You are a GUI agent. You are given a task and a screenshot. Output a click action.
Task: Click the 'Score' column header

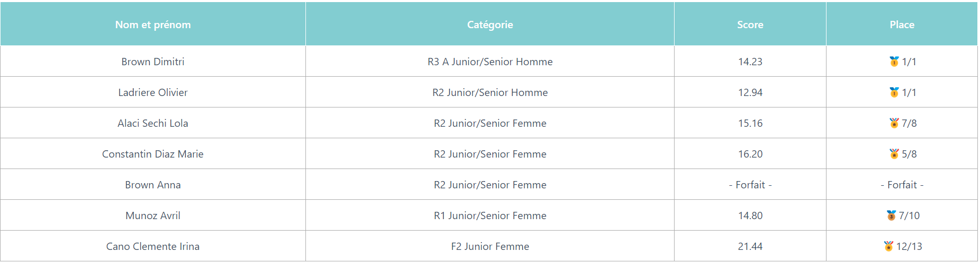(750, 25)
